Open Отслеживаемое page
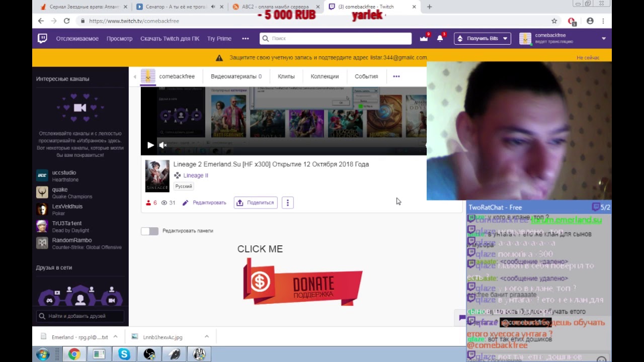Screen dimensions: 644x362 tap(77, 38)
